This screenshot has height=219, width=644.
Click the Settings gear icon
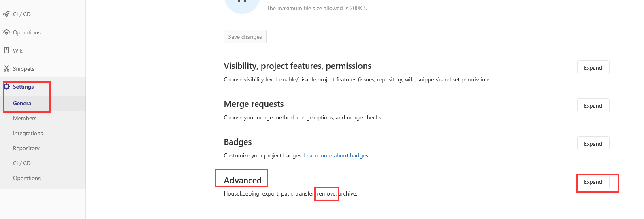click(6, 87)
